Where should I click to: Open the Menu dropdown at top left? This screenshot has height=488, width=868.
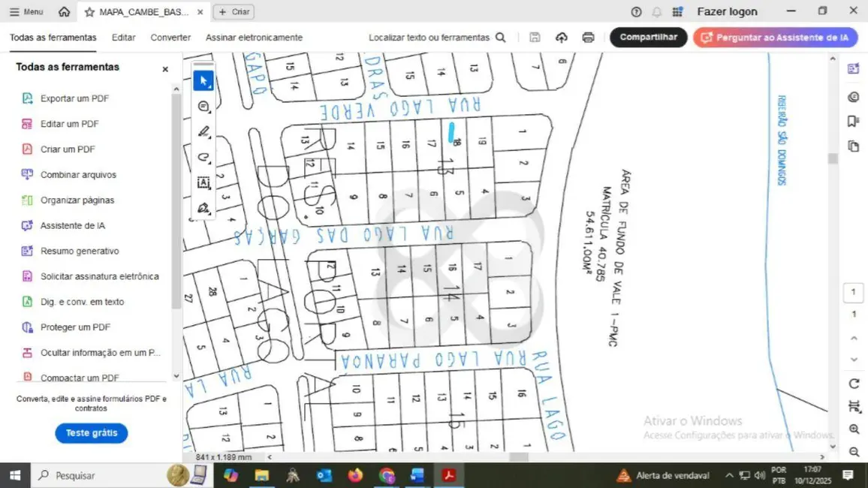click(26, 11)
